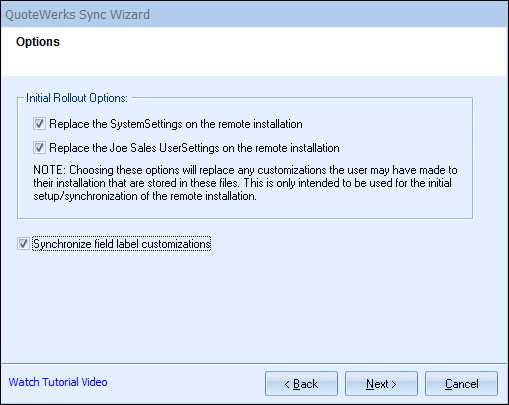Screen dimensions: 509x405
Task: Click the right chevron on Next button
Action: click(x=394, y=384)
